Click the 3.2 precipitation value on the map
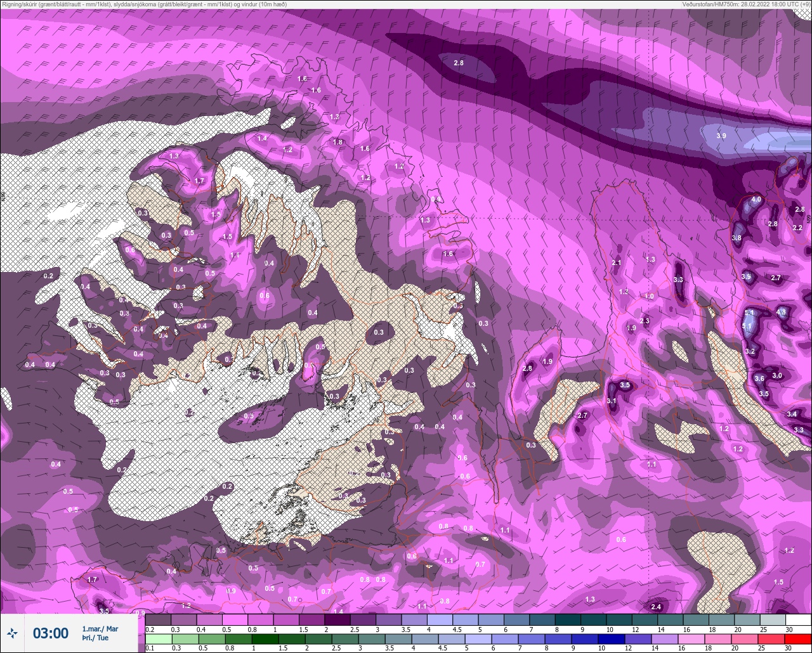This screenshot has width=812, height=653. 750,351
